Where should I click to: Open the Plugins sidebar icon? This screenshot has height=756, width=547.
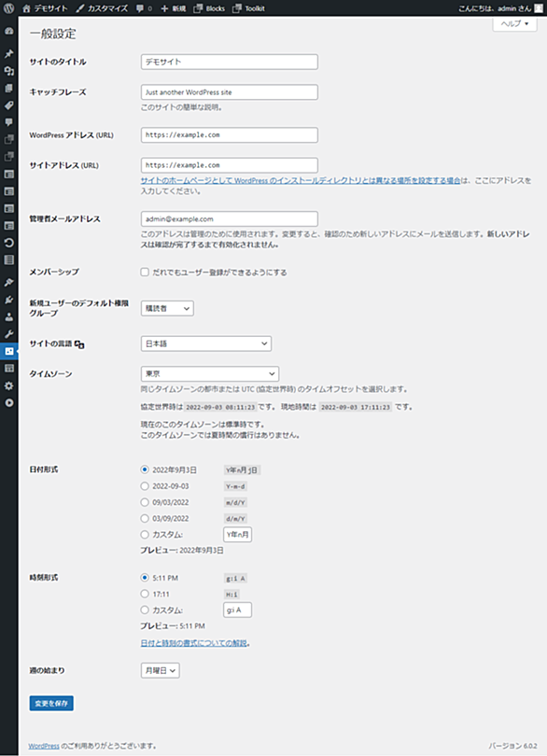tap(8, 300)
